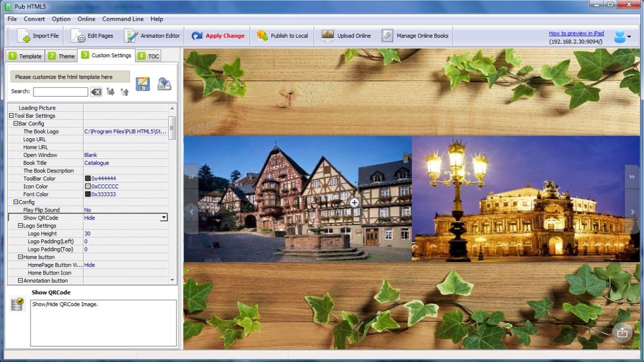Open the Convert menu
This screenshot has width=644, height=362.
(x=34, y=19)
